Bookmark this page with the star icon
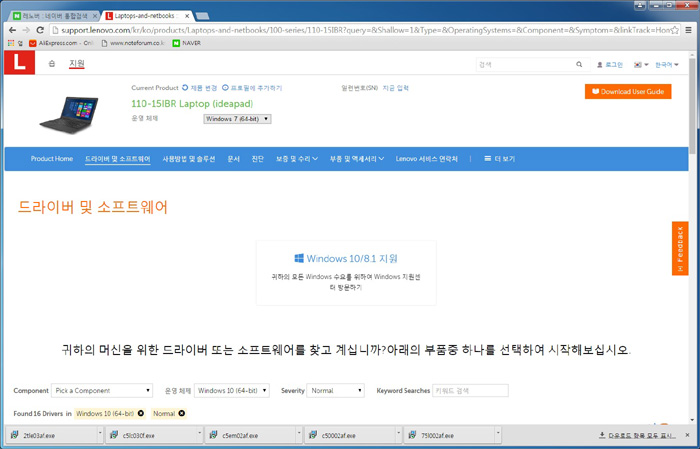 (x=675, y=30)
